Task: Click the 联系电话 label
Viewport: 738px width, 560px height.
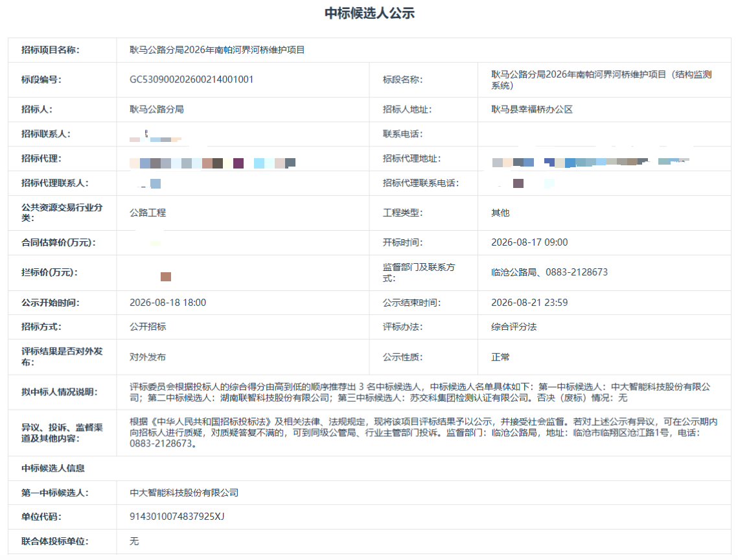Action: [403, 134]
